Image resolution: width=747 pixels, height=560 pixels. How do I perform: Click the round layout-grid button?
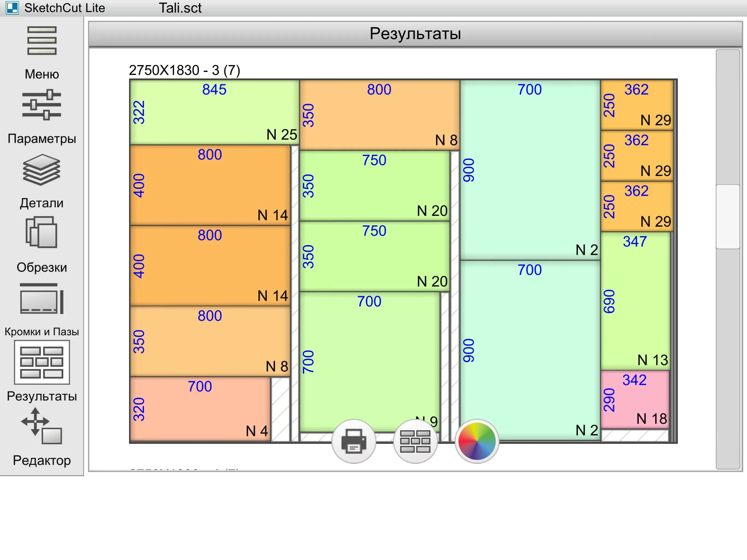click(415, 441)
